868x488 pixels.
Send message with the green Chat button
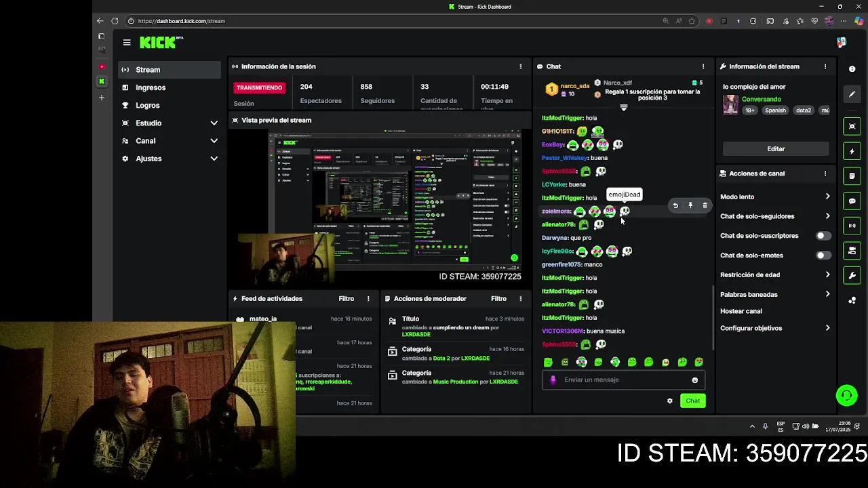(692, 401)
